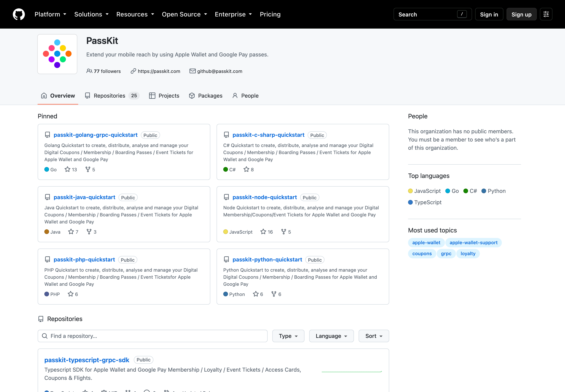Click the Search box in header
This screenshot has height=392, width=565.
[432, 14]
